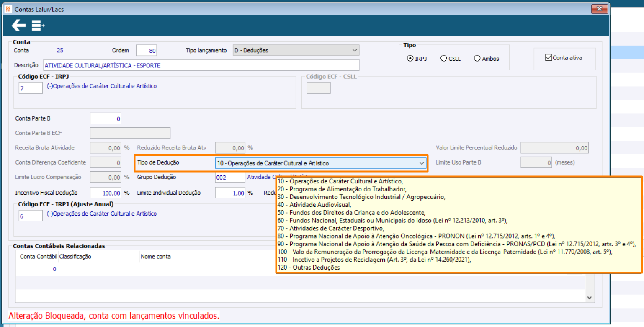The height and width of the screenshot is (327, 644).
Task: Click the Receita Bruta Atividade percent field
Action: [106, 148]
